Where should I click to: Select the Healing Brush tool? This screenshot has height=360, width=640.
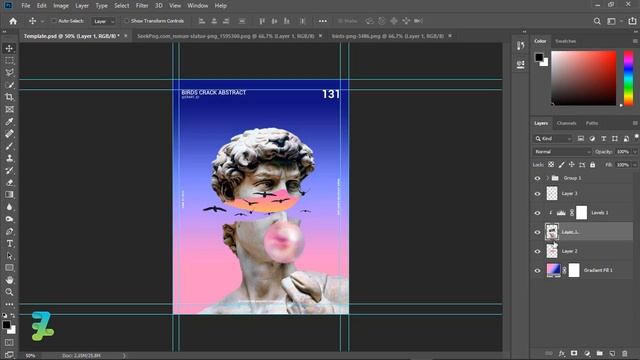tap(9, 134)
